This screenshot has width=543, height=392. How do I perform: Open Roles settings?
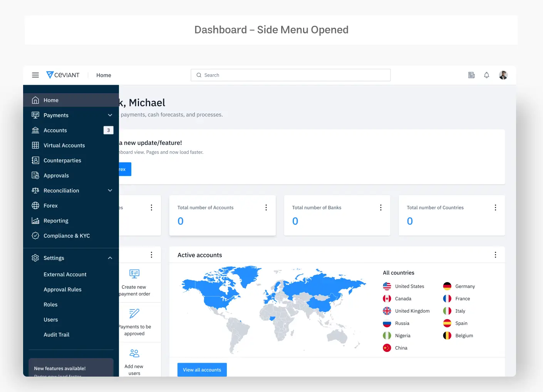(x=50, y=305)
